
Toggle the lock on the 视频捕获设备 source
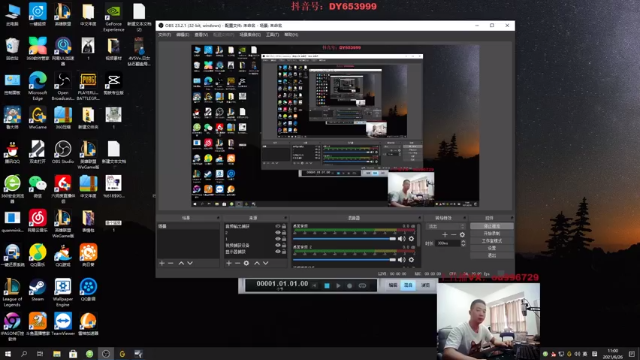[x=284, y=245]
